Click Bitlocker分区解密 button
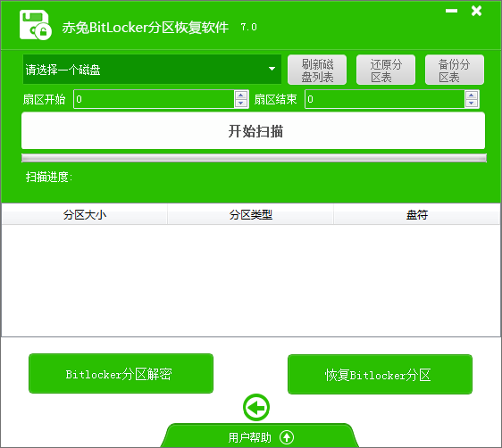Image resolution: width=502 pixels, height=448 pixels. click(x=121, y=374)
